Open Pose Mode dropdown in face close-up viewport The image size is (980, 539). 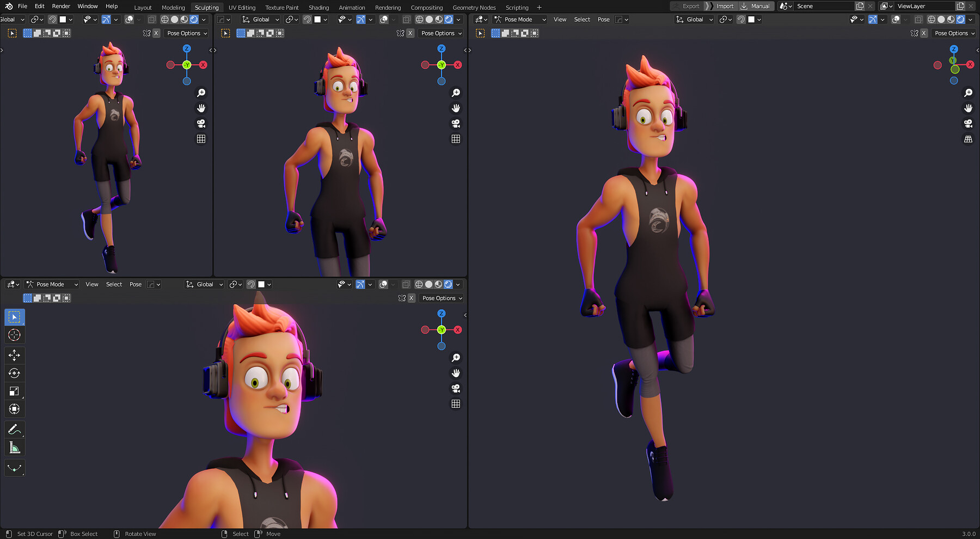click(x=52, y=284)
